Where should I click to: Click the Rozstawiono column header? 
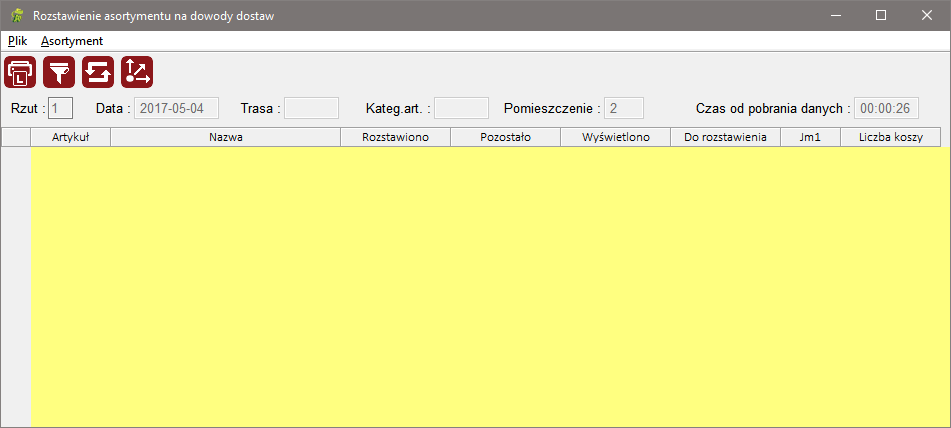[x=395, y=137]
